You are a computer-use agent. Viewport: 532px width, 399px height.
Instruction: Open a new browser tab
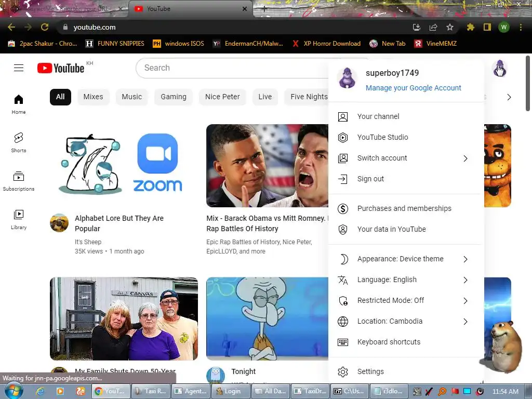coord(264,9)
